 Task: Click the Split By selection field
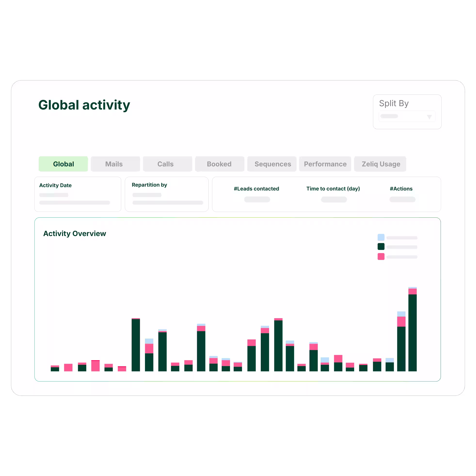[x=404, y=117]
